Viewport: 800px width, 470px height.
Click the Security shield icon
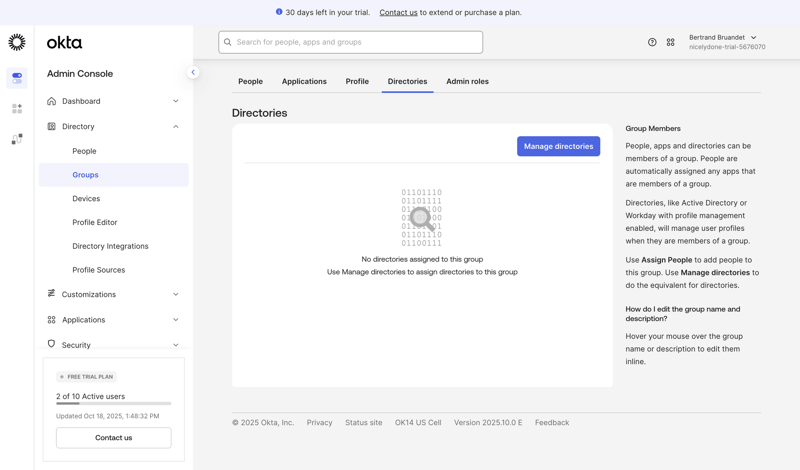[x=51, y=344]
